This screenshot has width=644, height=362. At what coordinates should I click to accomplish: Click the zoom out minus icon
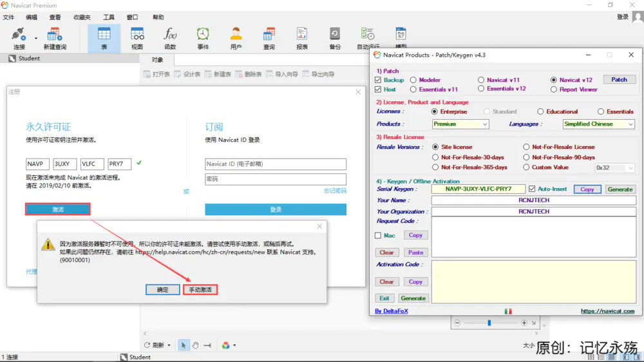457,323
